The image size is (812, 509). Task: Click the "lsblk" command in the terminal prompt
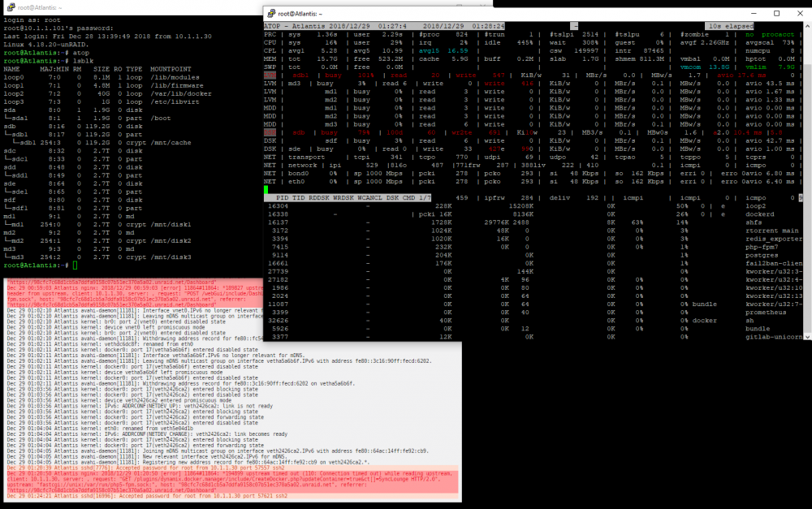click(83, 61)
